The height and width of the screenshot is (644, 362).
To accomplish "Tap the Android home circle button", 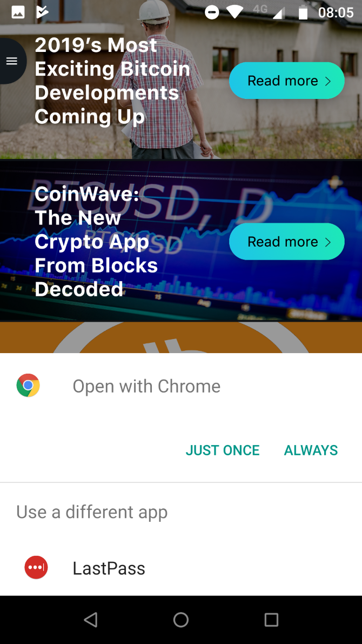I will pyautogui.click(x=181, y=619).
